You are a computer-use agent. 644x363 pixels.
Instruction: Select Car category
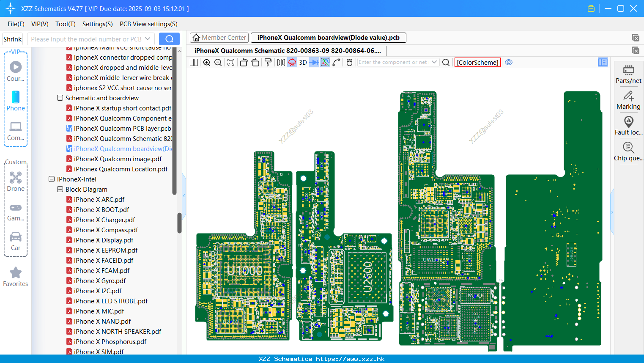pos(16,242)
